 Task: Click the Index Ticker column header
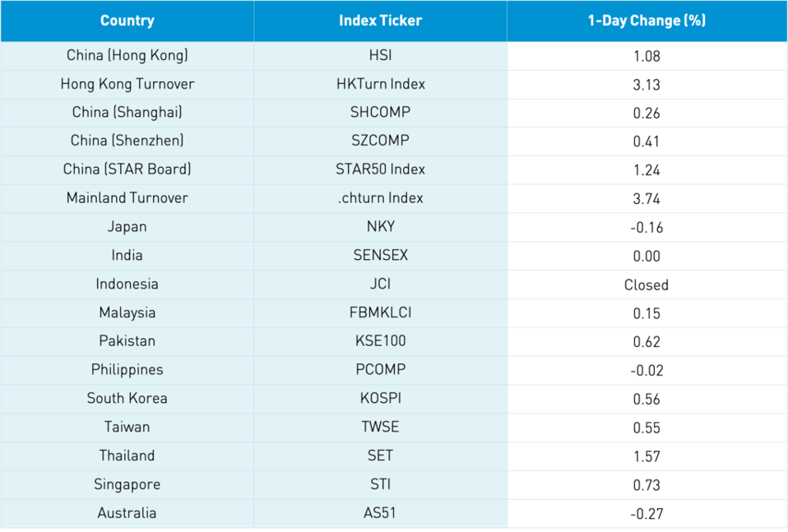click(x=380, y=21)
